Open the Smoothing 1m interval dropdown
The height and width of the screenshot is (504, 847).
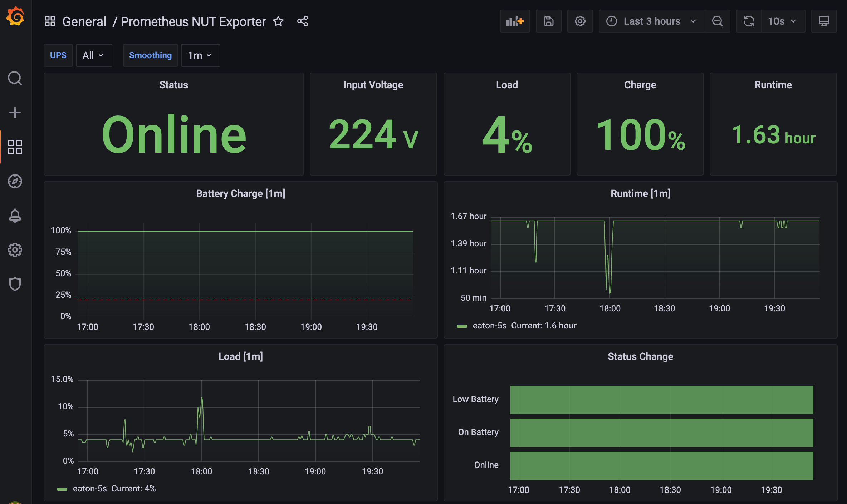200,55
